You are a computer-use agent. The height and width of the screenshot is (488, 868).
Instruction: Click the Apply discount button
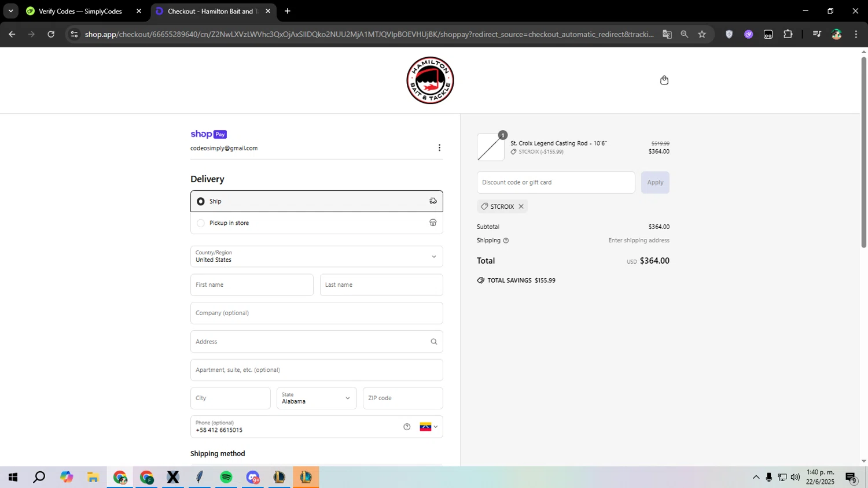655,183
